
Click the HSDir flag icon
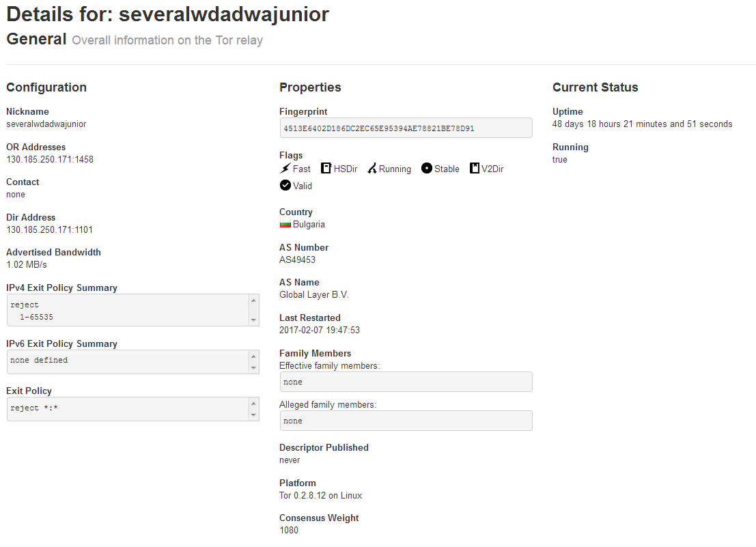[326, 169]
